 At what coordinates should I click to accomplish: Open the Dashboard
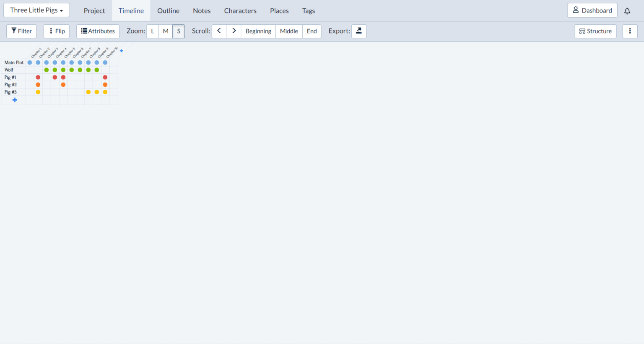tap(592, 10)
